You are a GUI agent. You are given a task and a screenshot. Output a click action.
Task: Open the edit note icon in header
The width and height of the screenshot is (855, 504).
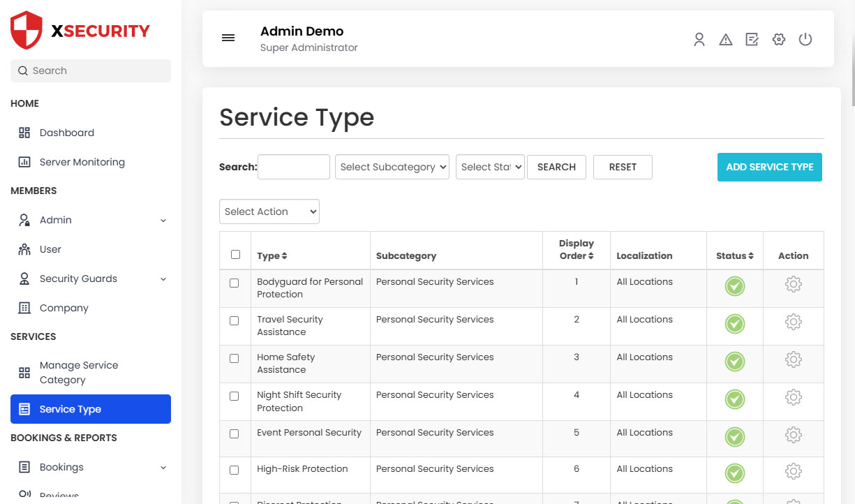(x=752, y=40)
